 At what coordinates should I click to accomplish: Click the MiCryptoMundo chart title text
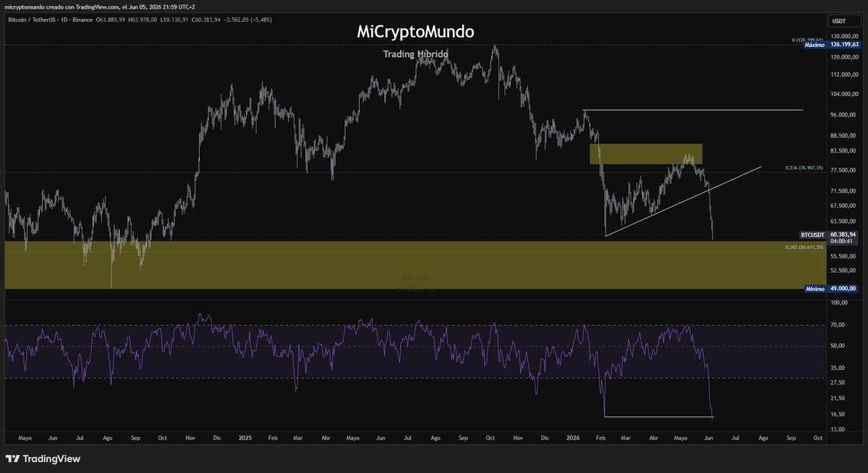point(416,32)
